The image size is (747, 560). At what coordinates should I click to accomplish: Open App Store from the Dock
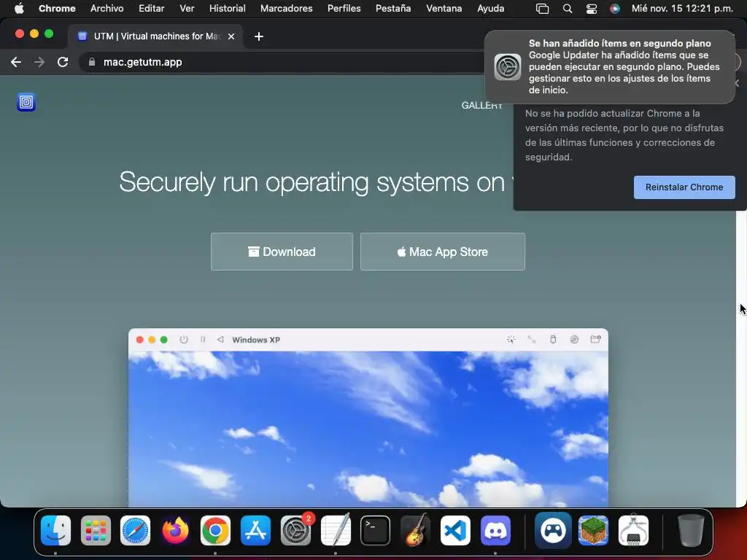coord(255,530)
